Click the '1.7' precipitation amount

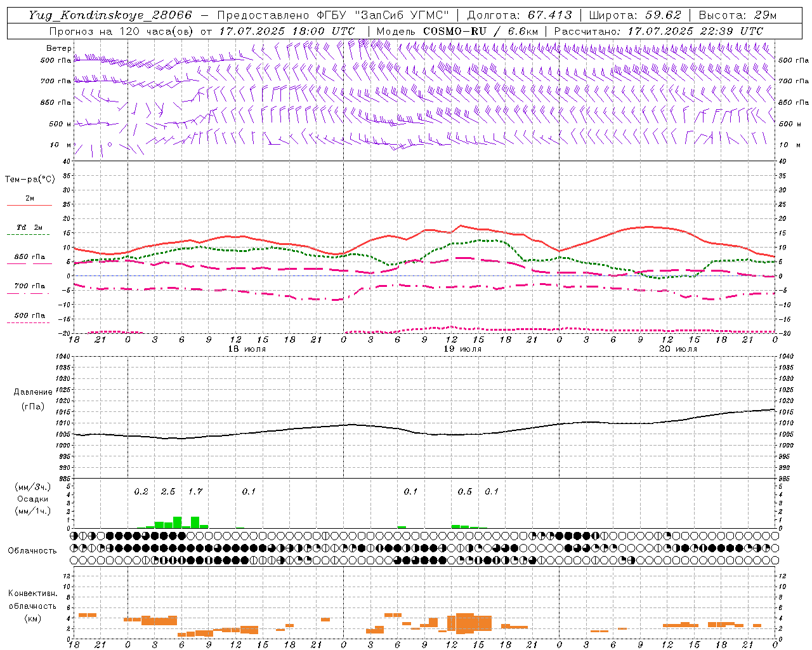point(195,491)
